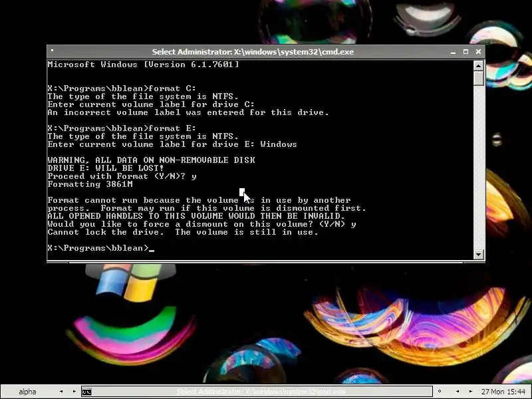
Task: Click 'DRIVE E: WILL BE LOST!' line
Action: pos(106,168)
